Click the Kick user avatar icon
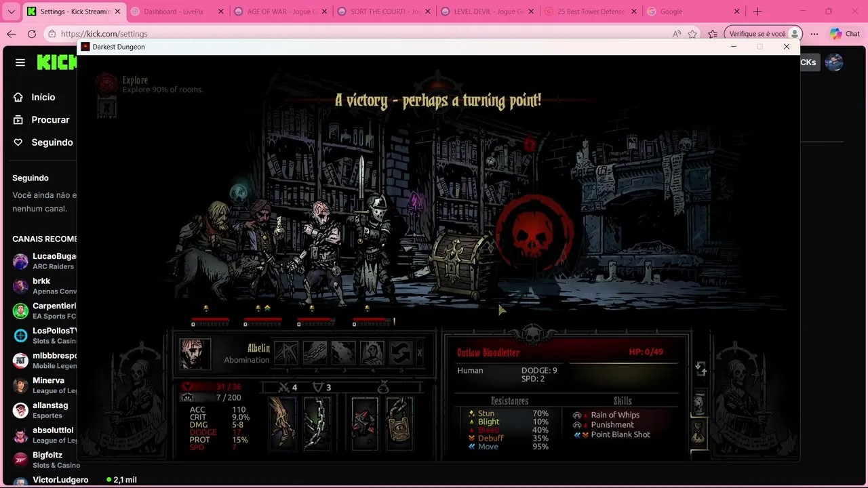The width and height of the screenshot is (868, 488). pos(834,62)
